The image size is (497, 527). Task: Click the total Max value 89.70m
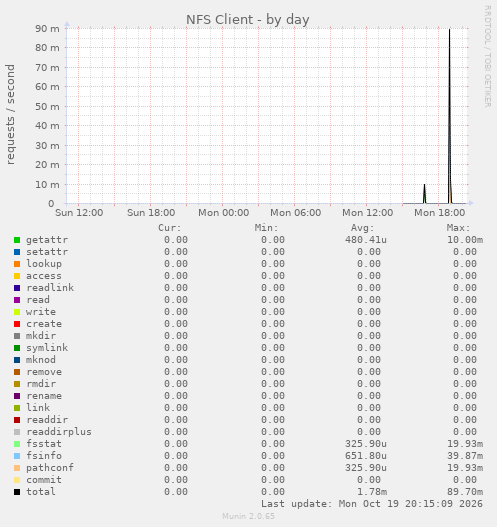coord(465,492)
